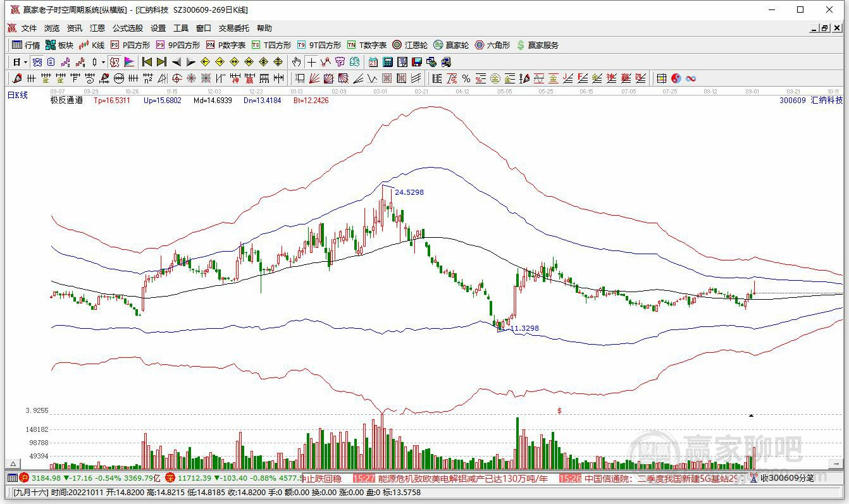Screen dimensions: 849x504
Task: Open the T数字表 tool
Action: (367, 45)
